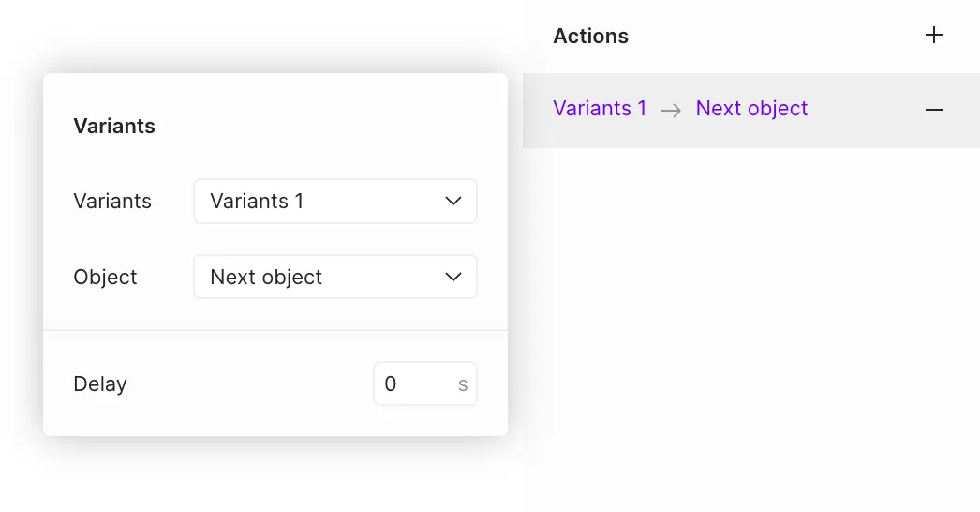Click the empty panel area below the action row

(750, 328)
